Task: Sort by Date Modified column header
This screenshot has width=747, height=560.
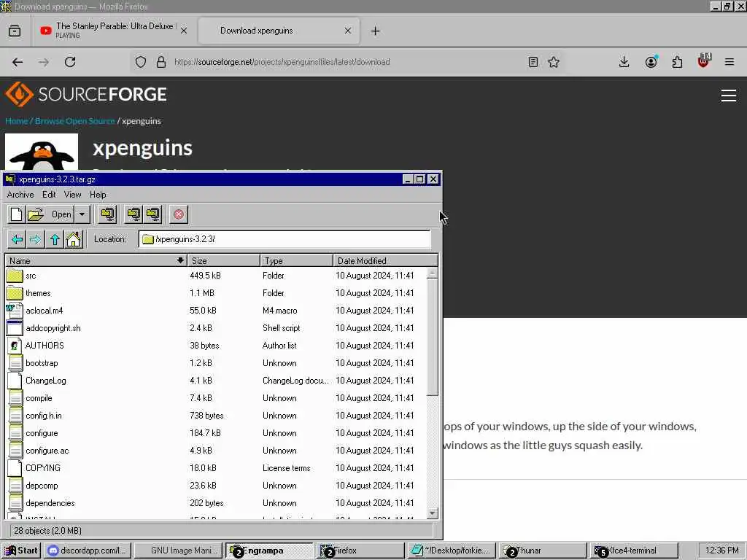Action: click(385, 260)
